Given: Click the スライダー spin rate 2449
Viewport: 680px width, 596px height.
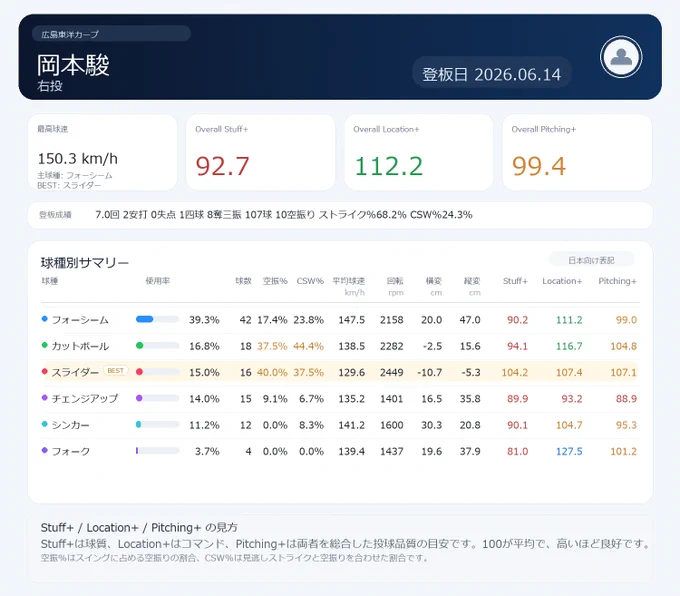Looking at the screenshot, I should [392, 373].
